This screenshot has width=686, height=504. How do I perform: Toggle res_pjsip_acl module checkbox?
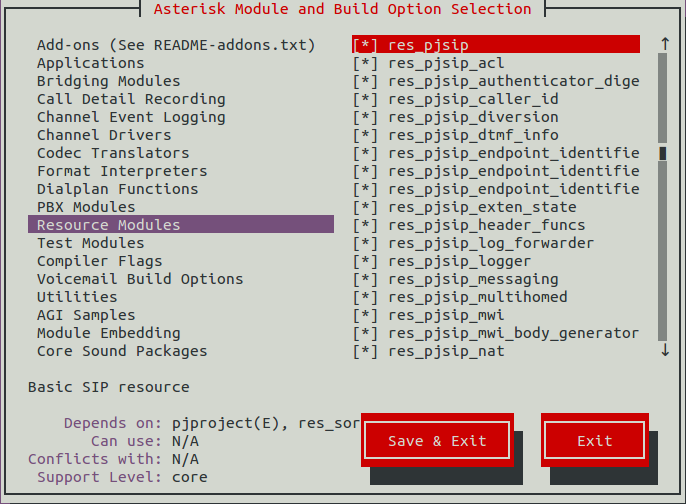[x=365, y=63]
